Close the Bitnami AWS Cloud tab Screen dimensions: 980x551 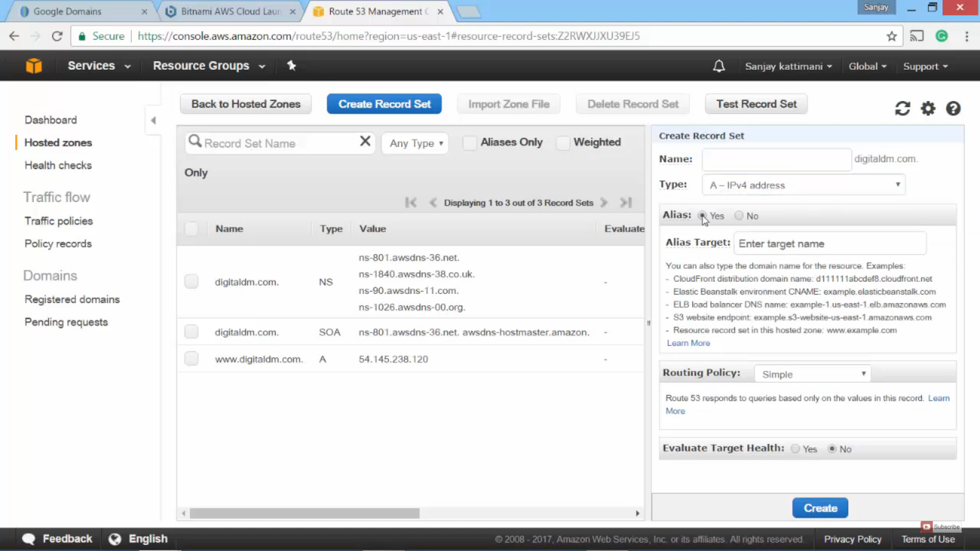292,12
